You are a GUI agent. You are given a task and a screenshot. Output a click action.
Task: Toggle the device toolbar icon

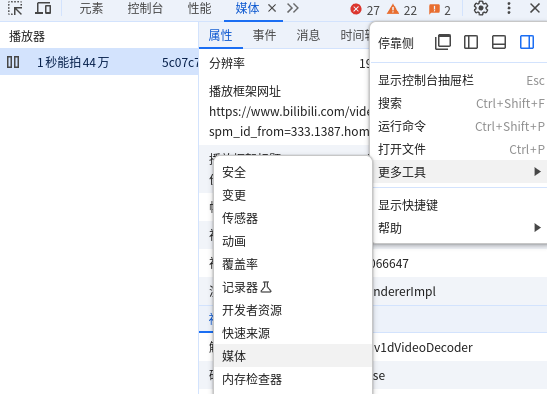tap(43, 8)
